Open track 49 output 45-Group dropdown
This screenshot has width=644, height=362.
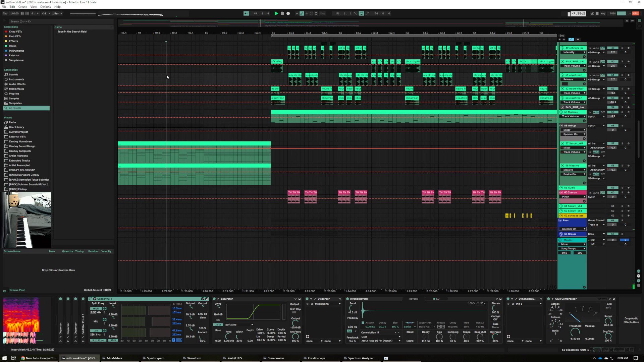596,52
